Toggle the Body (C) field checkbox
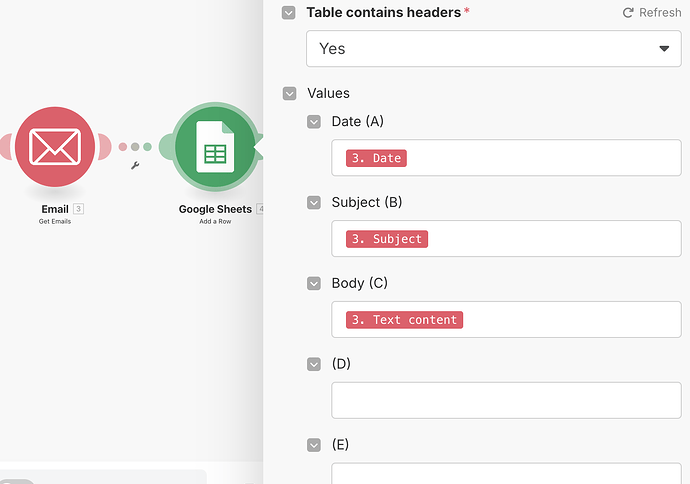This screenshot has width=690, height=484. point(314,283)
